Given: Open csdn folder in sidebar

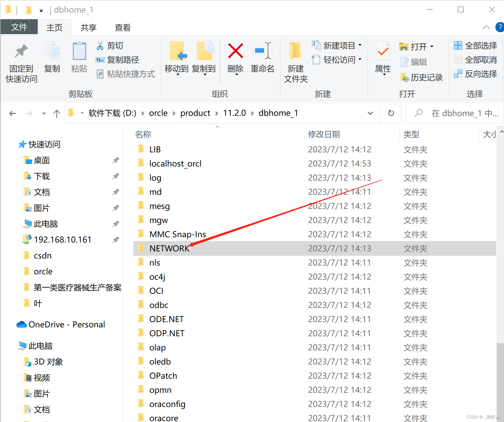Looking at the screenshot, I should click(38, 255).
